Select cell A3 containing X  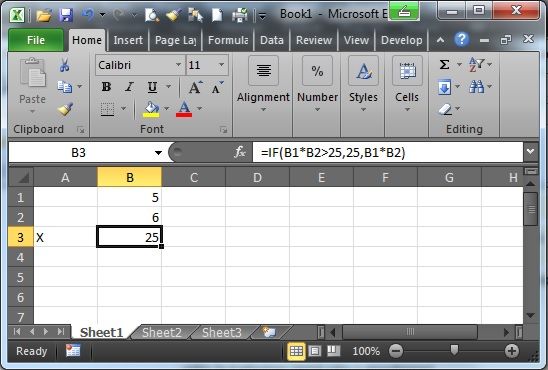(x=65, y=237)
